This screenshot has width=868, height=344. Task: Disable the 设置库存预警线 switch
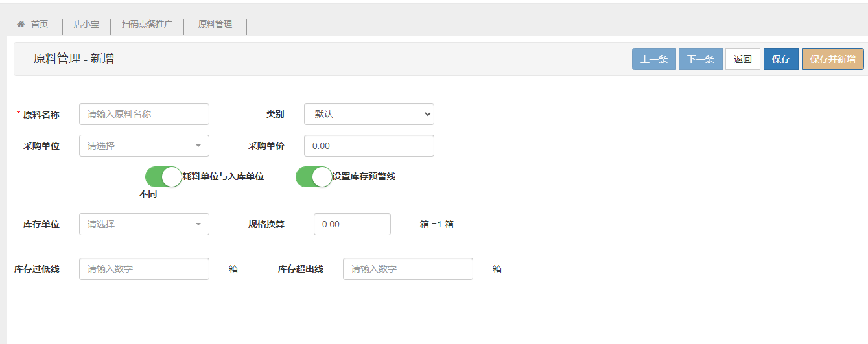pos(314,177)
